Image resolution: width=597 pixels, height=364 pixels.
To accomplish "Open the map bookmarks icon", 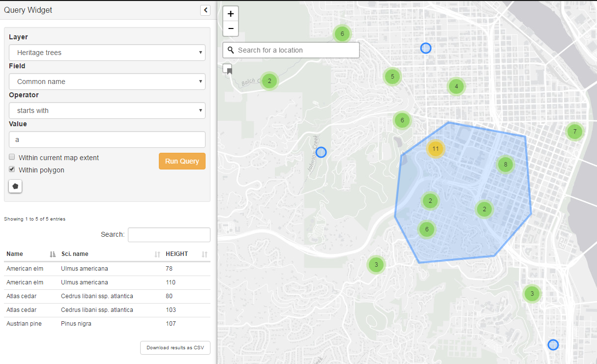I will 228,69.
